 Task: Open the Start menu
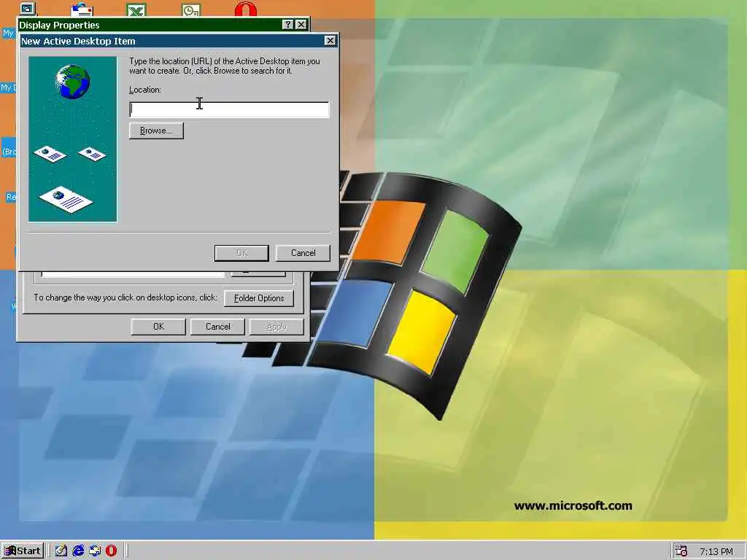click(23, 551)
